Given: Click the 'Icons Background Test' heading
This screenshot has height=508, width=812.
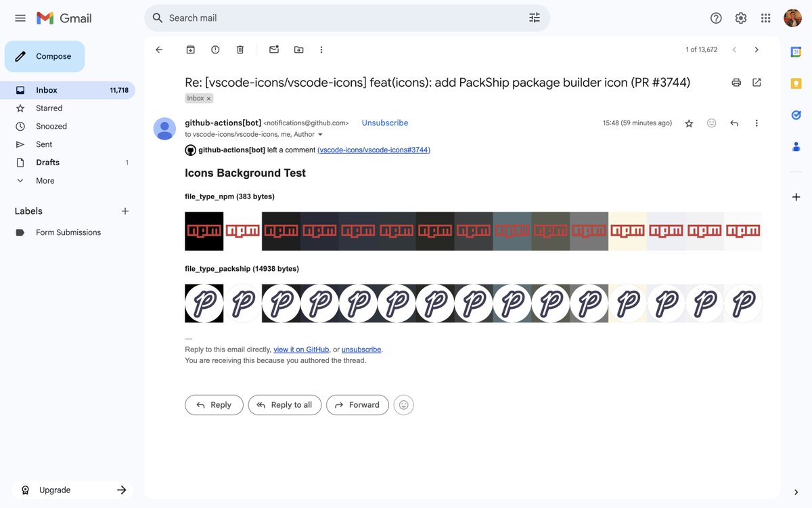Looking at the screenshot, I should tap(246, 173).
